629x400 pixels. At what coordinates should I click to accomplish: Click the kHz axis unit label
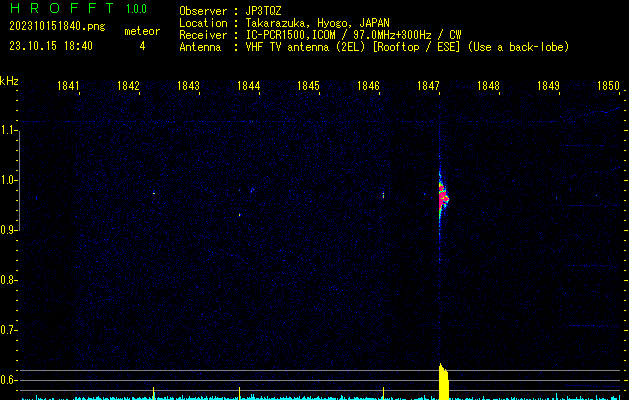click(9, 81)
